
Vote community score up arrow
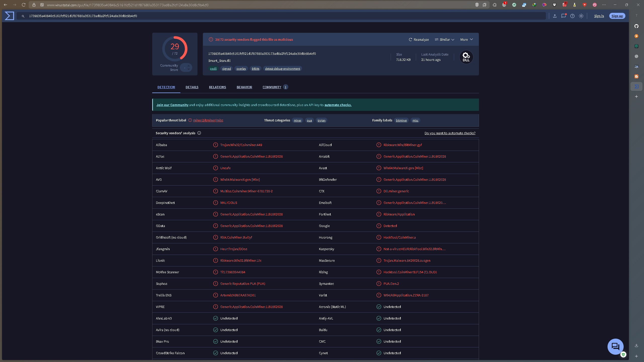pyautogui.click(x=189, y=66)
